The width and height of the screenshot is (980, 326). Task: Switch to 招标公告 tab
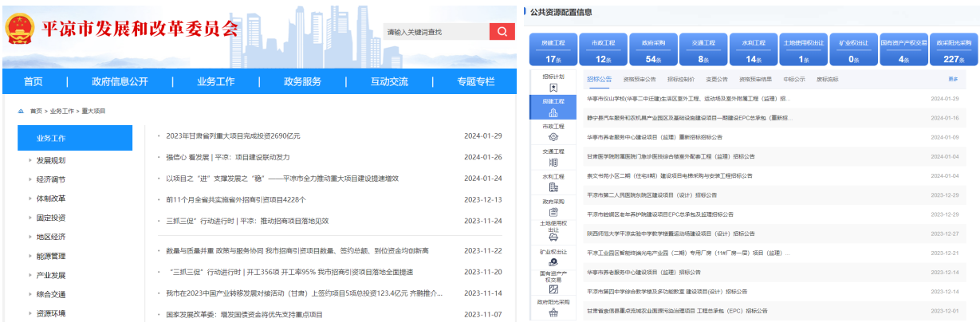point(599,80)
